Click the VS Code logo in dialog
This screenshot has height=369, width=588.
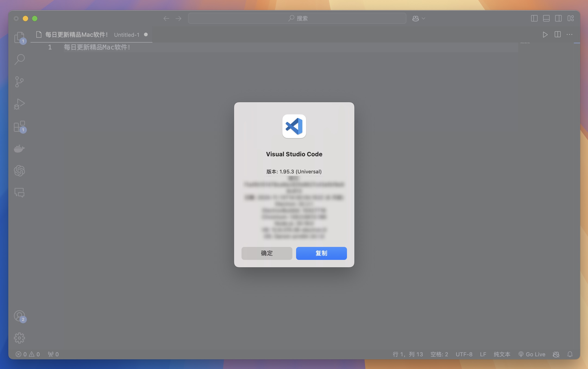coord(294,126)
